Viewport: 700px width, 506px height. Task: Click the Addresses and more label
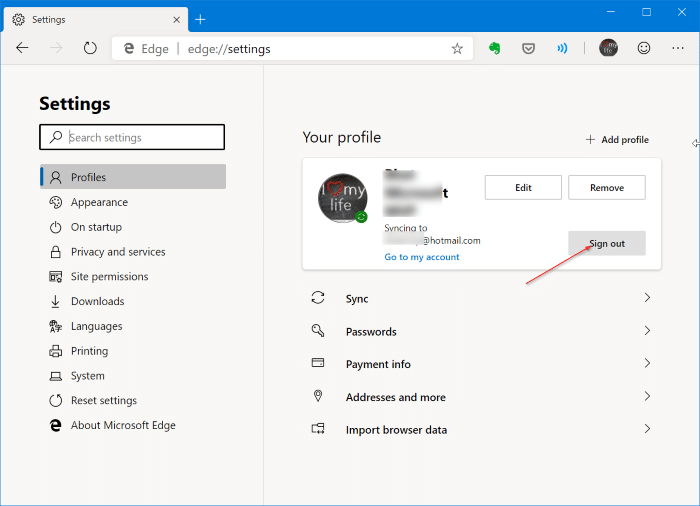pyautogui.click(x=396, y=397)
